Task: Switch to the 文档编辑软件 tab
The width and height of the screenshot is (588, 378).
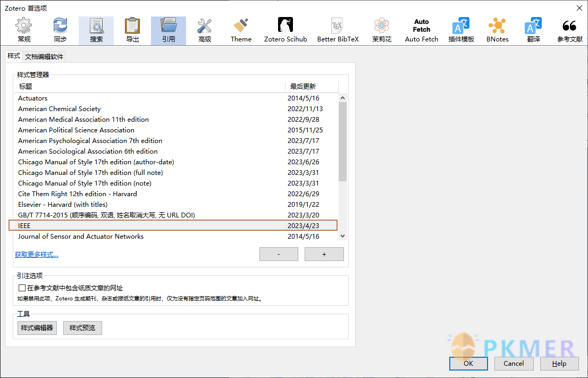Action: click(44, 57)
